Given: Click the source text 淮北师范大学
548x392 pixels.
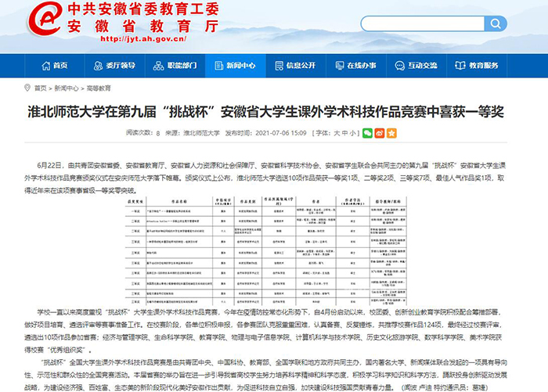Looking at the screenshot, I should click(x=202, y=133).
